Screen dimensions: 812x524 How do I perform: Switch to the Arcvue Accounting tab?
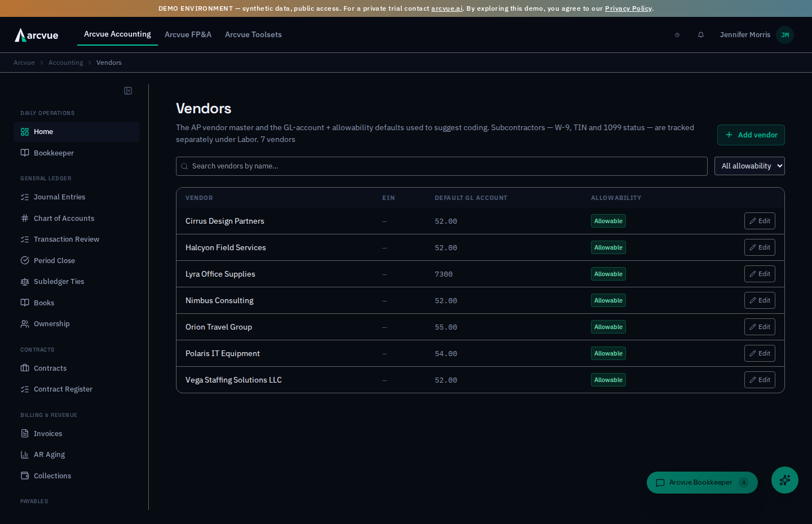(x=117, y=34)
